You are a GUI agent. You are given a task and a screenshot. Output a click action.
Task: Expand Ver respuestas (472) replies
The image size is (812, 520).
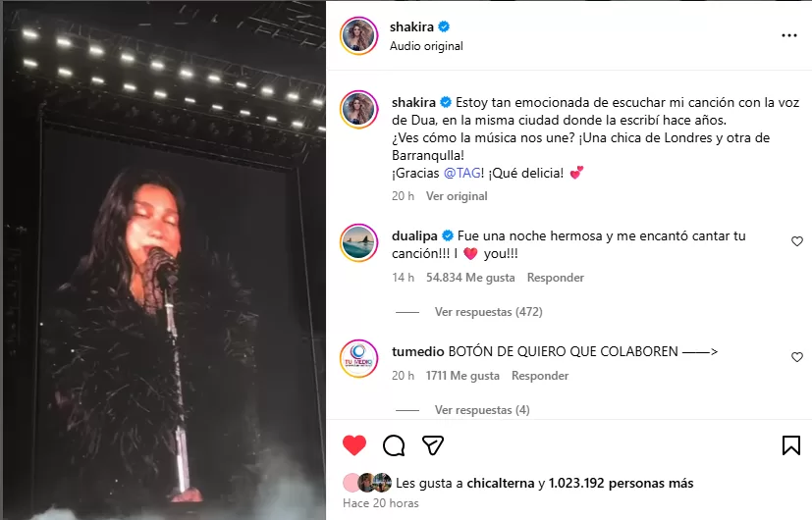488,312
